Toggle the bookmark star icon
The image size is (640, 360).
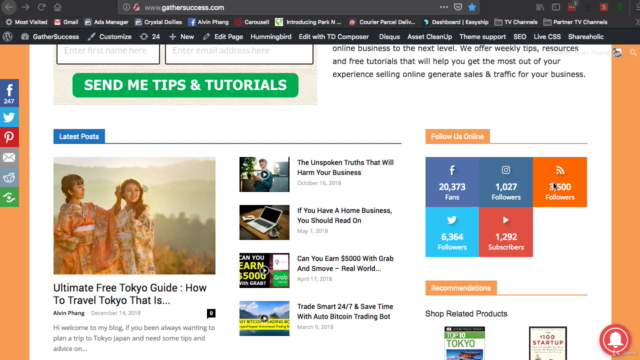pyautogui.click(x=472, y=7)
